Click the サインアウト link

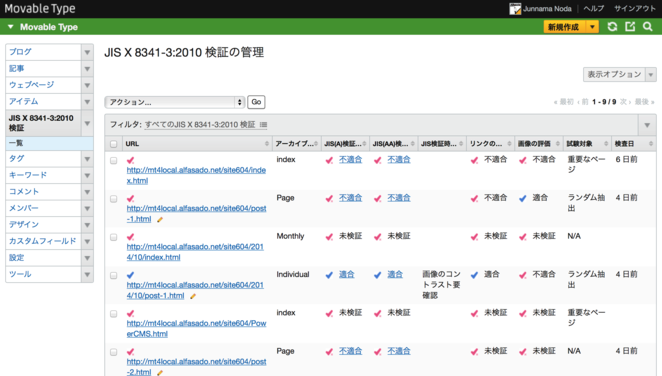coord(635,8)
